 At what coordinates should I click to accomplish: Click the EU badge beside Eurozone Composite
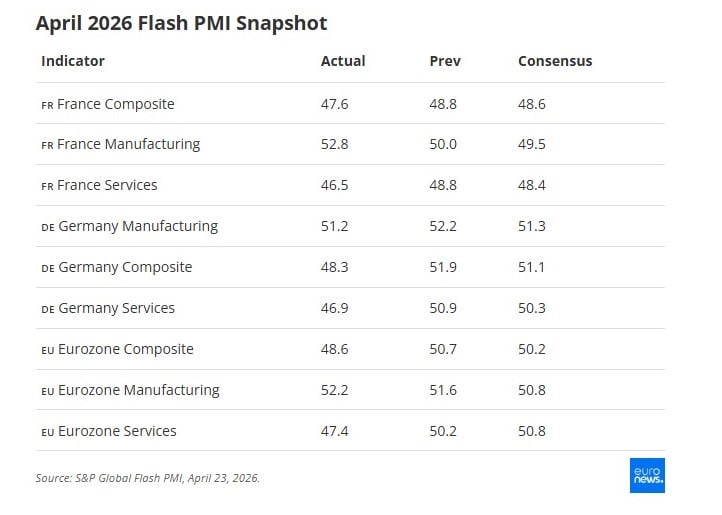pos(48,350)
